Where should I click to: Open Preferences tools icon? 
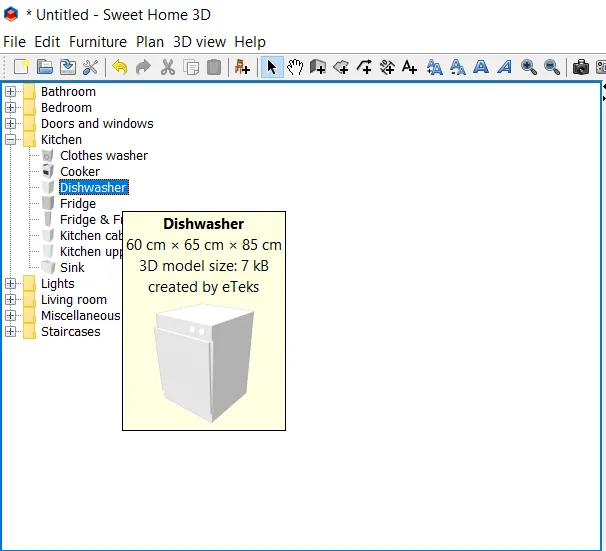[x=91, y=67]
